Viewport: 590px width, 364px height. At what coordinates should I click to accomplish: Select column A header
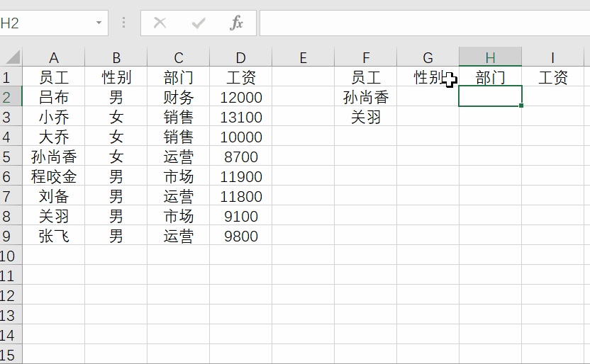click(53, 57)
